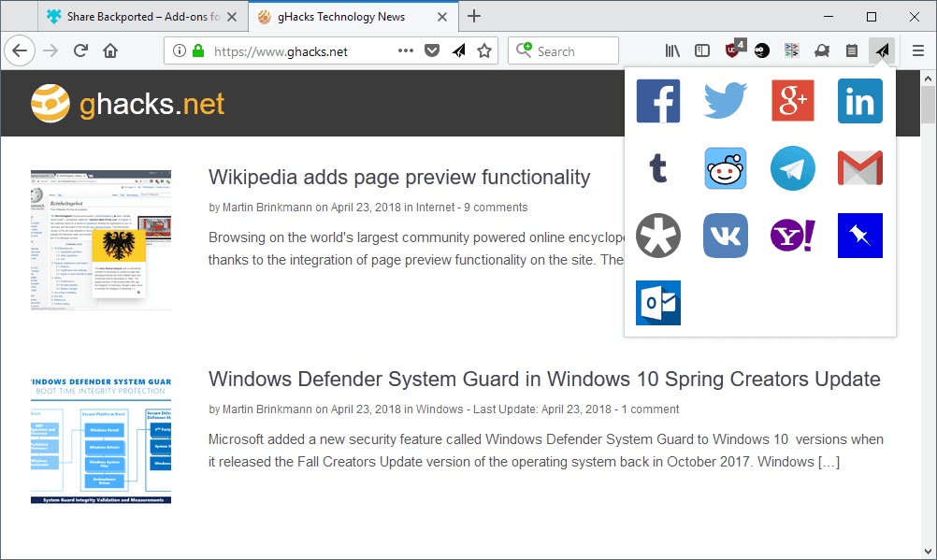This screenshot has width=937, height=560.
Task: Open the Wikipedia article thumbnail
Action: click(x=101, y=240)
